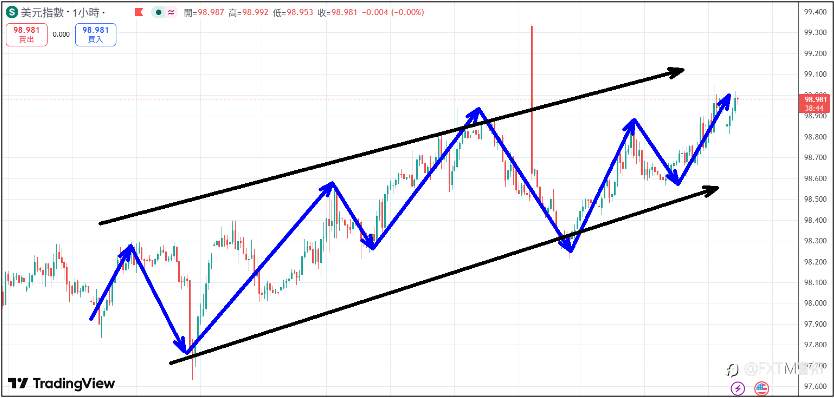This screenshot has width=834, height=398.
Task: Click the 97.800 price axis label
Action: [x=815, y=344]
